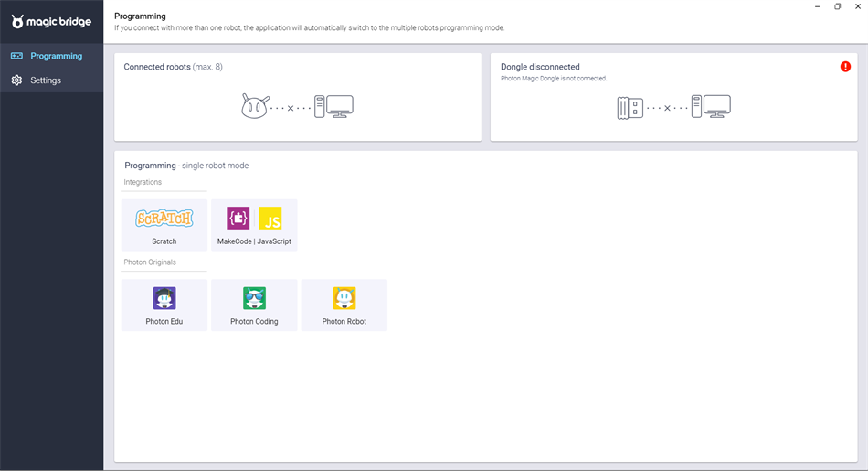Open the Programming section in sidebar
This screenshot has height=471, width=868.
[x=51, y=56]
